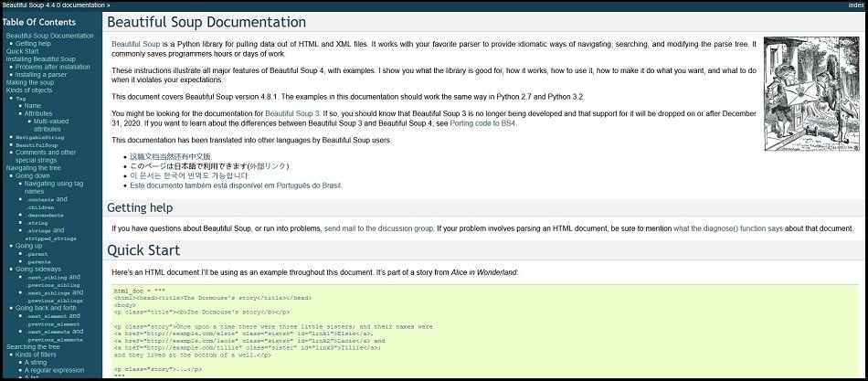Open 'Quick Start' in the table of contents
Image resolution: width=868 pixels, height=381 pixels.
tap(22, 51)
